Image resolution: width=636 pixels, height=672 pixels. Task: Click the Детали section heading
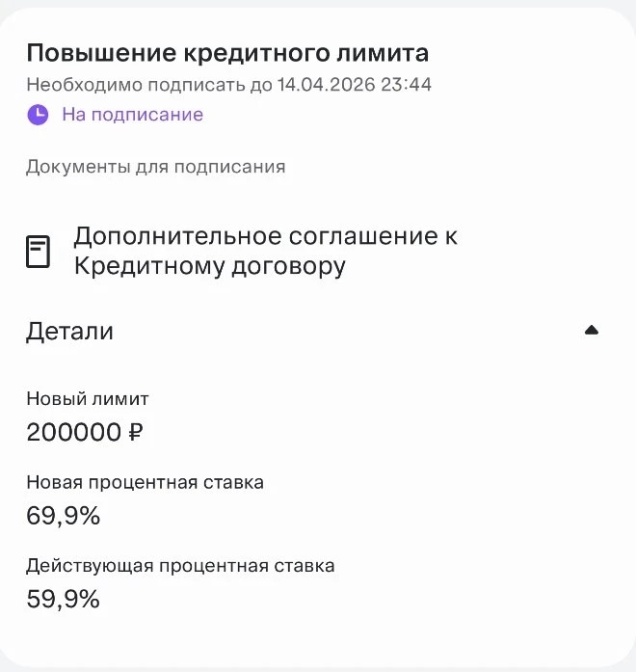coord(69,332)
